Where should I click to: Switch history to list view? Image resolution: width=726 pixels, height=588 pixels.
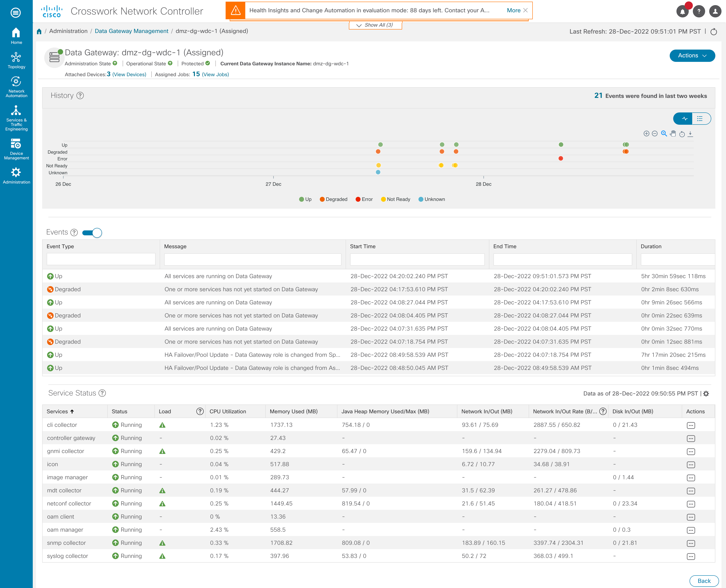tap(700, 119)
